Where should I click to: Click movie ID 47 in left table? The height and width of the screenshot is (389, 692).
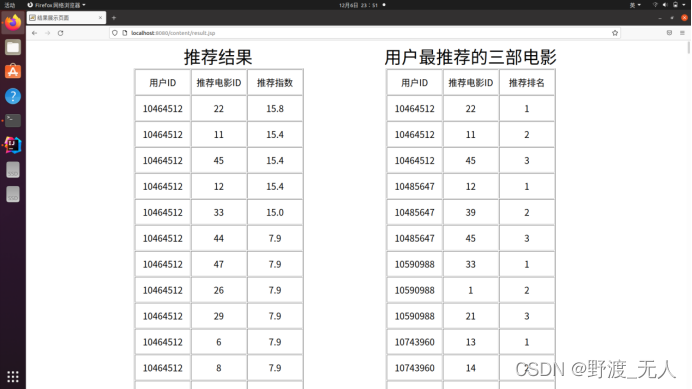(x=218, y=264)
